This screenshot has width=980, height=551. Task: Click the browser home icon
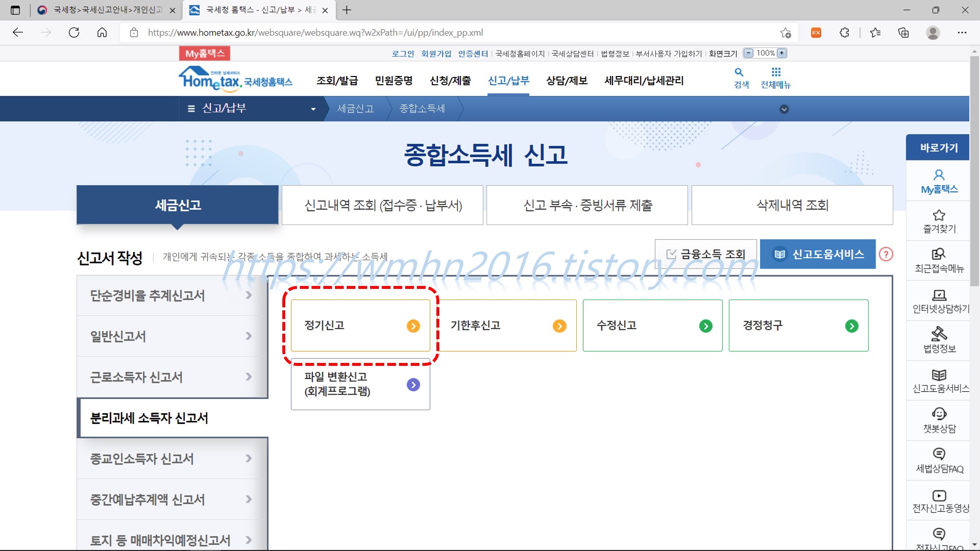click(x=102, y=33)
